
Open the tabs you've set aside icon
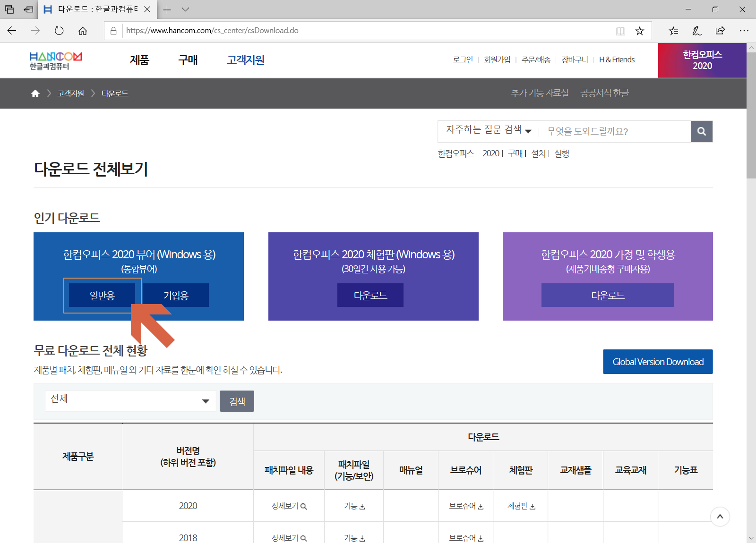(9, 9)
